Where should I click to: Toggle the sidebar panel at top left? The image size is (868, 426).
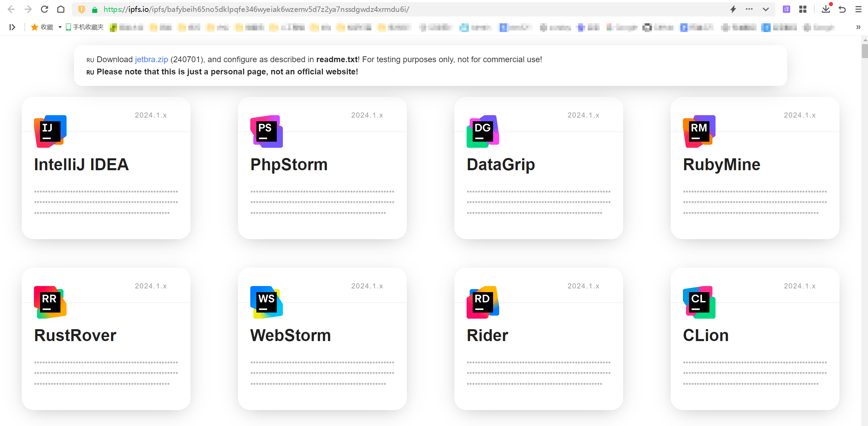(x=12, y=27)
